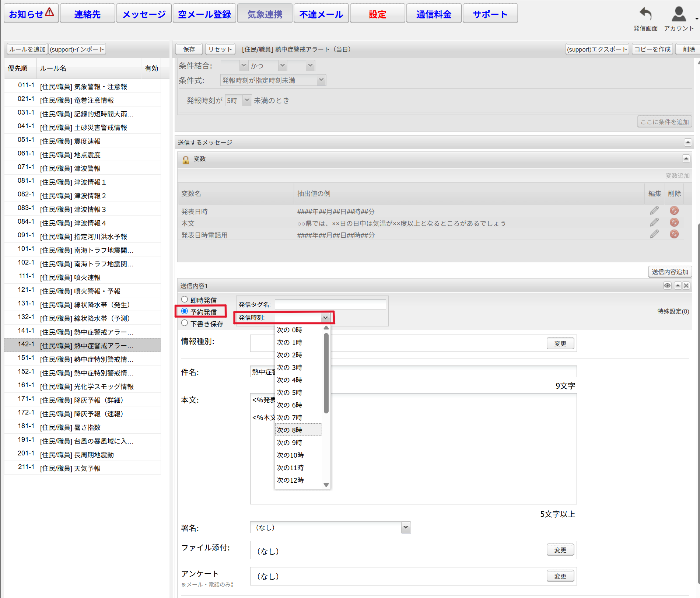Viewport: 700px width, 598px height.
Task: Select 即時発信 radio button
Action: pyautogui.click(x=185, y=300)
